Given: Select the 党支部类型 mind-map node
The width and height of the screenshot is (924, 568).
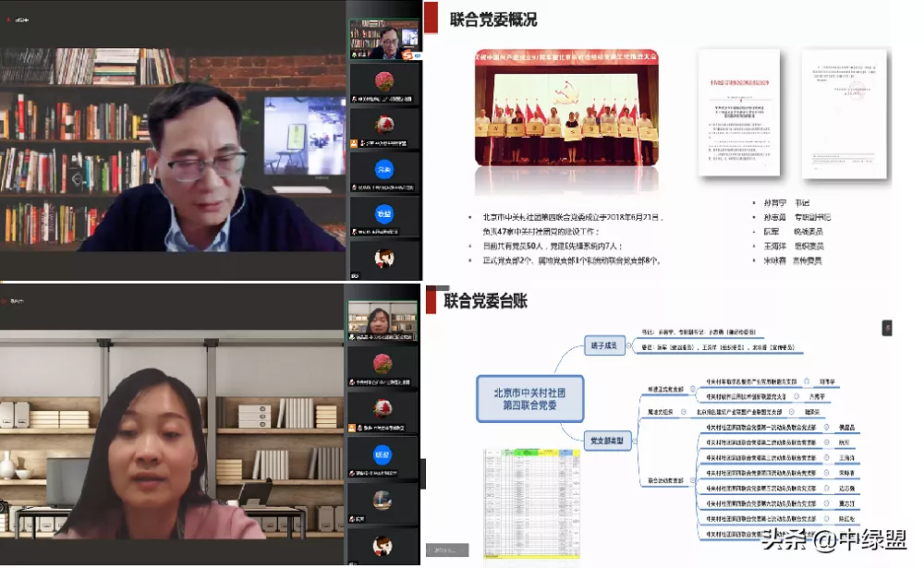Looking at the screenshot, I should [607, 441].
